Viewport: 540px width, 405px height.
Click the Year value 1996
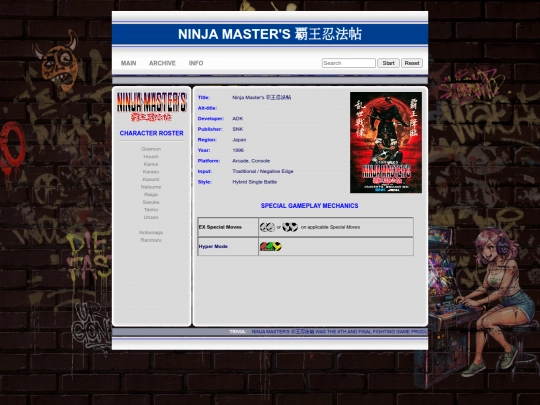click(x=238, y=150)
